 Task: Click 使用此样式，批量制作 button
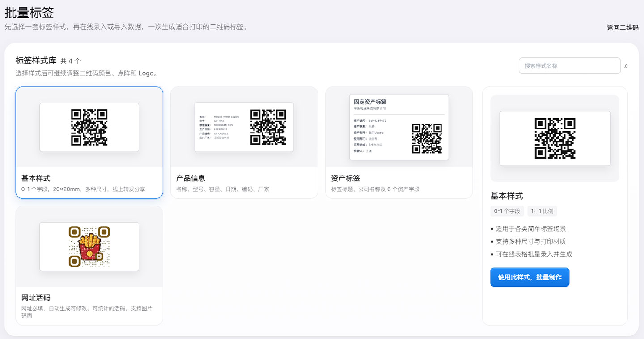pyautogui.click(x=530, y=277)
